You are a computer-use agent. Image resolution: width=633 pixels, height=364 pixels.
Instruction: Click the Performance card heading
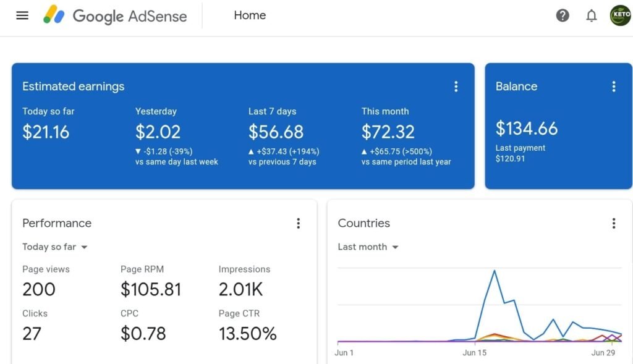[x=57, y=223]
